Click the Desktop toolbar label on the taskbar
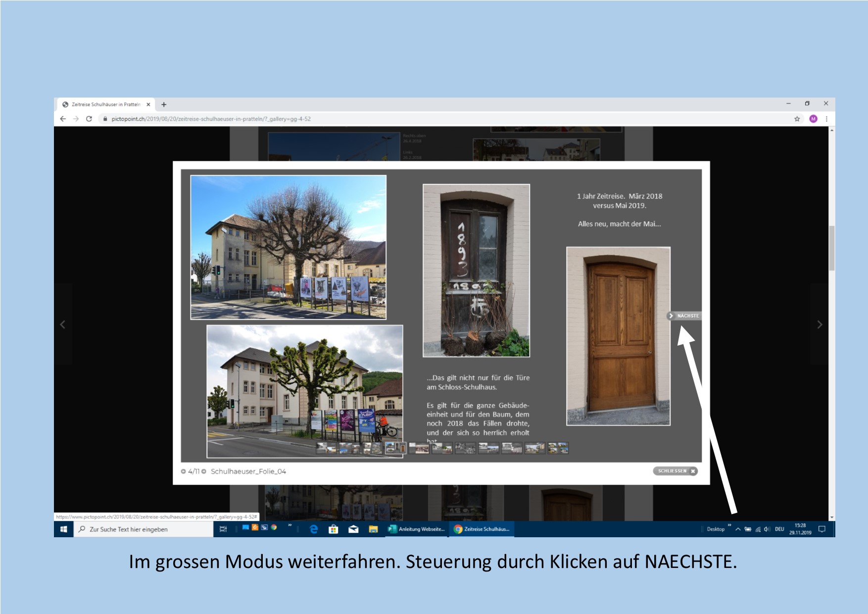This screenshot has width=868, height=614. [716, 529]
